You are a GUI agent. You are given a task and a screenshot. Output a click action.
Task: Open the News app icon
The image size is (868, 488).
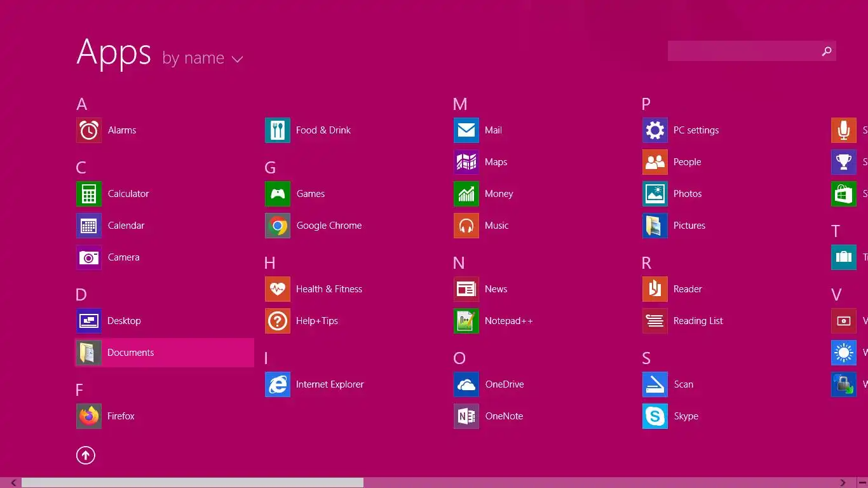466,289
